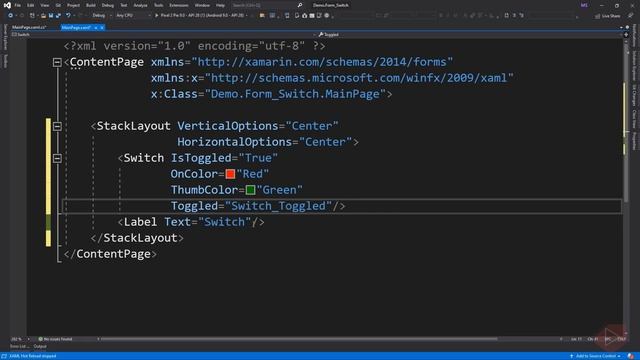Click the feedback icon next to Live Share
Viewport: 640px width, 360px height.
631,16
